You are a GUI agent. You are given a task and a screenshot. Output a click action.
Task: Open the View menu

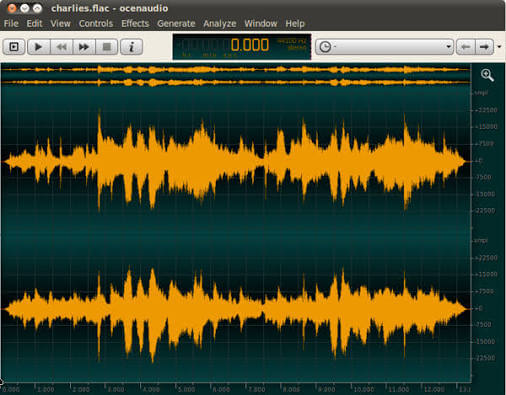60,24
